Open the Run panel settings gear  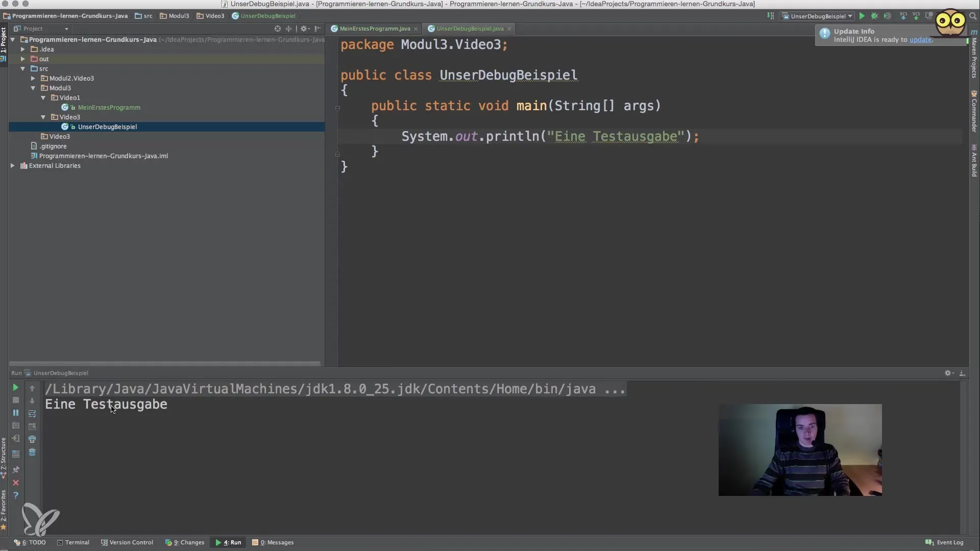tap(948, 373)
